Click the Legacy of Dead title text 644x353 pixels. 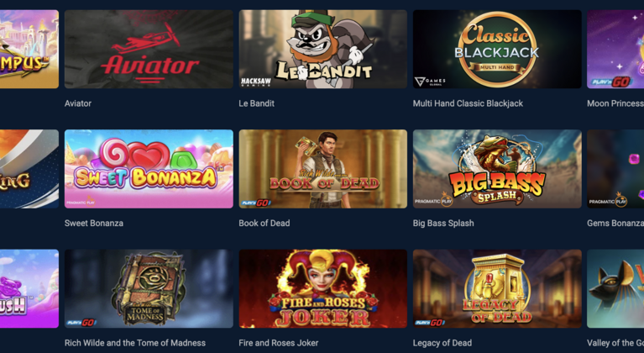pyautogui.click(x=442, y=343)
